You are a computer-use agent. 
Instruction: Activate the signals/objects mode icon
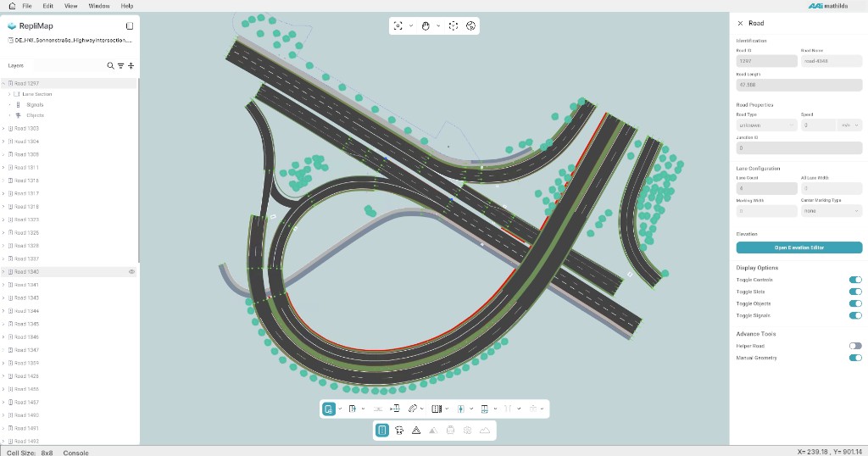click(399, 430)
